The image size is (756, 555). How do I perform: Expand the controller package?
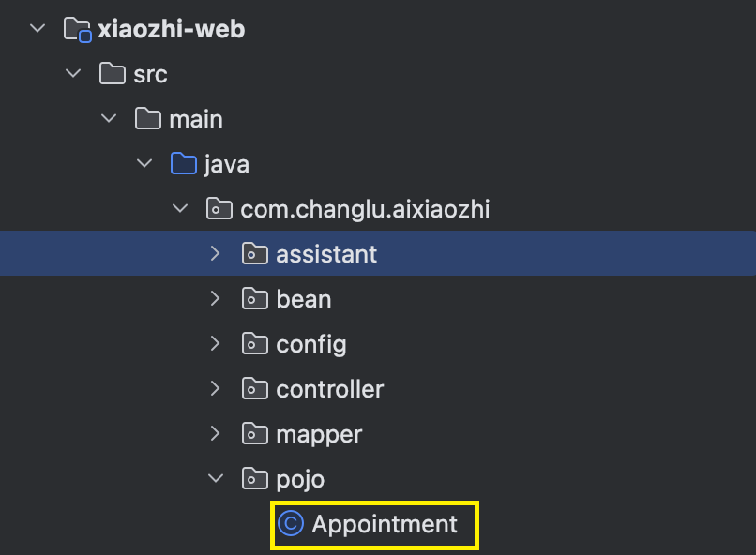[x=215, y=388]
